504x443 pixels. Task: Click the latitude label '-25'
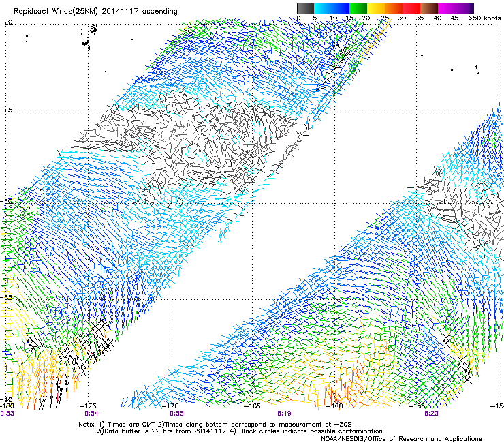tap(6, 110)
